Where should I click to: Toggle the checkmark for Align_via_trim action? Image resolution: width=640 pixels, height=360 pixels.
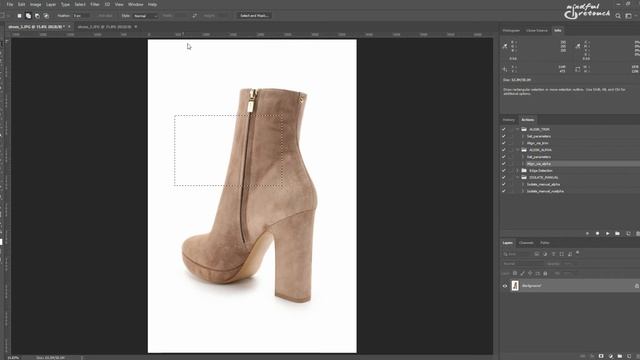point(504,143)
